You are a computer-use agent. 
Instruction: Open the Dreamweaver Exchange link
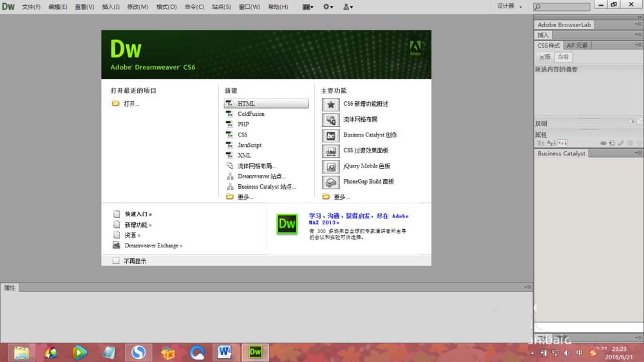coord(153,245)
